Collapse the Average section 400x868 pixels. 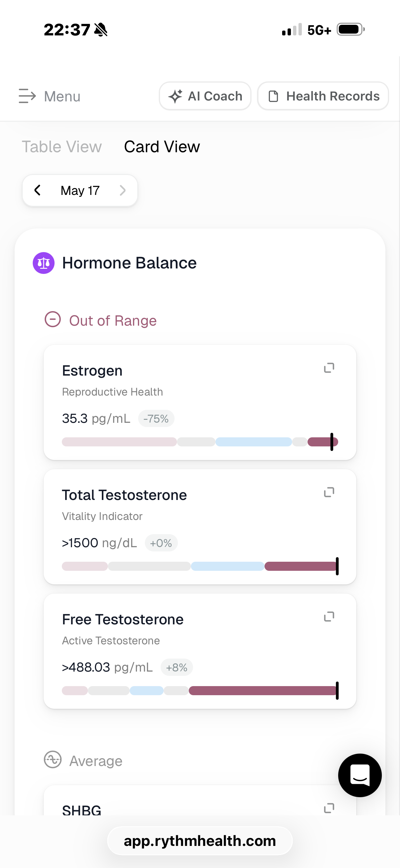(53, 760)
